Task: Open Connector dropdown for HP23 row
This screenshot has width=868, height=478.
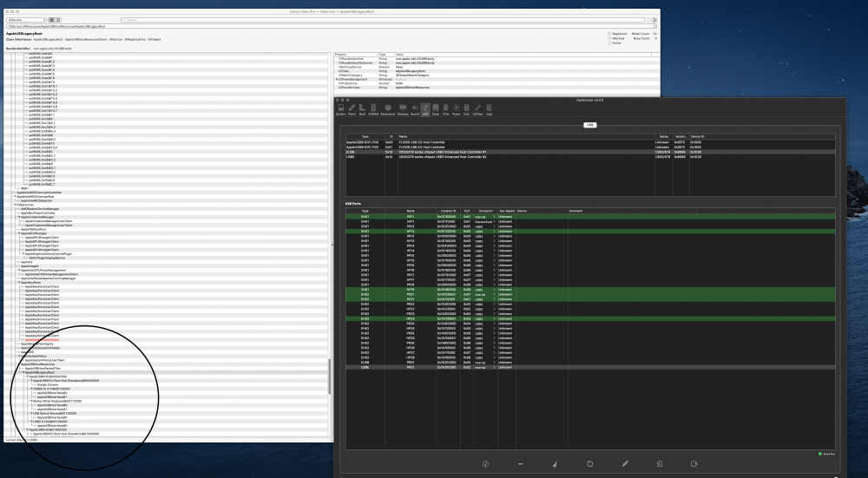Action: [x=484, y=318]
